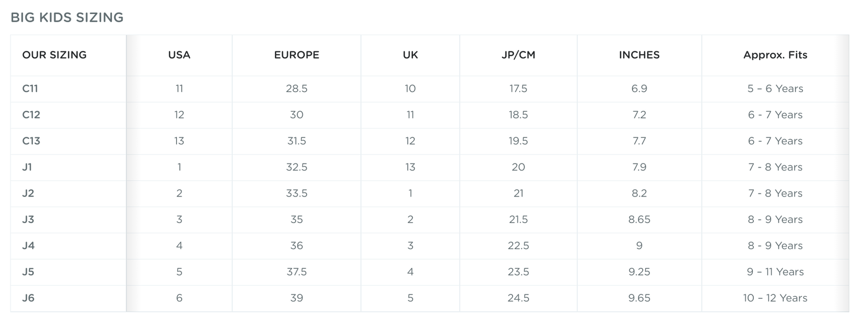The image size is (868, 330).
Task: Click the J3 size row label
Action: click(28, 219)
